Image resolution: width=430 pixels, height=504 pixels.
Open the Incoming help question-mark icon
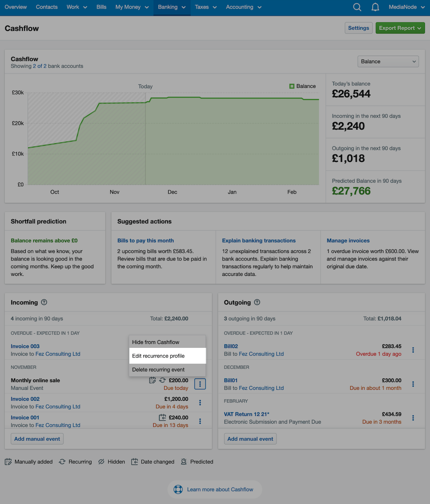44,302
